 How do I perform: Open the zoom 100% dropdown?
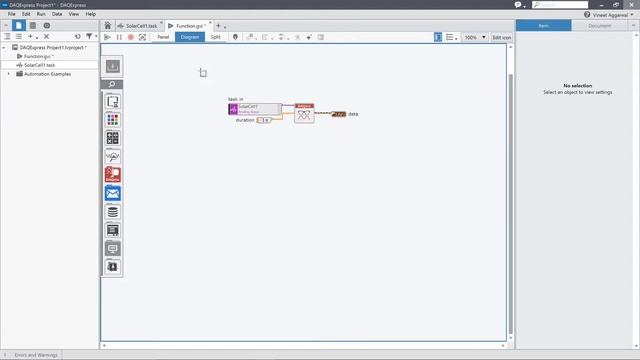coord(475,37)
